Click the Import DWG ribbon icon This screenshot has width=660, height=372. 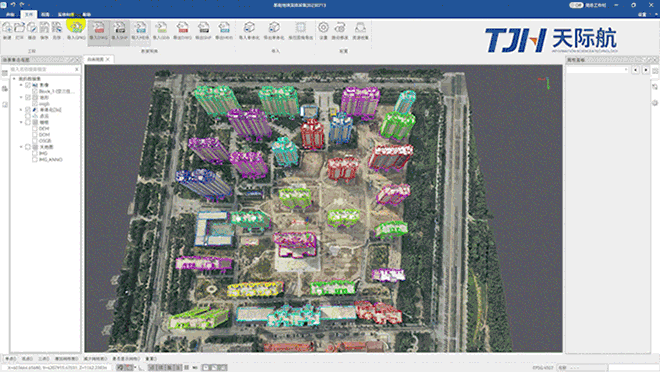coord(98,31)
